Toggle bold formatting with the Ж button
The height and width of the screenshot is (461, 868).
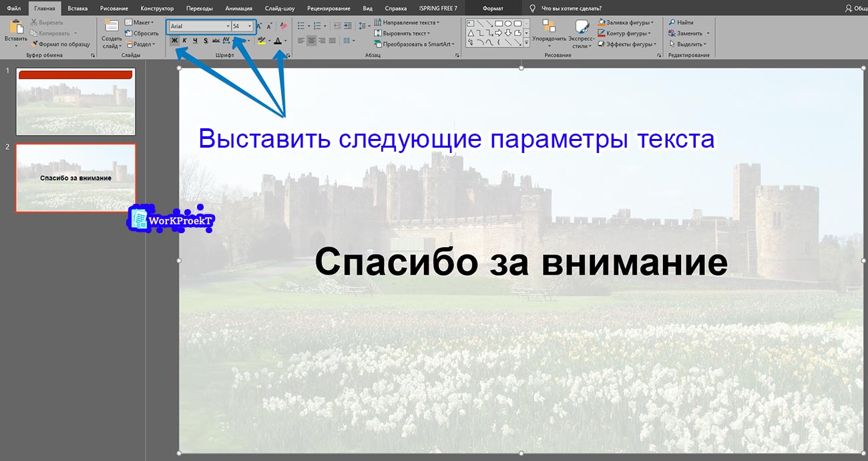tap(174, 40)
